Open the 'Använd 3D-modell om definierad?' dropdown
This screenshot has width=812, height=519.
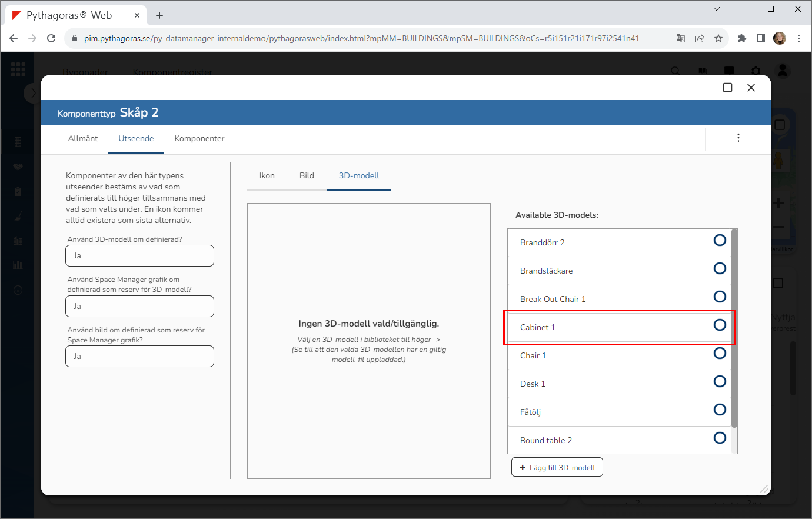(x=139, y=256)
